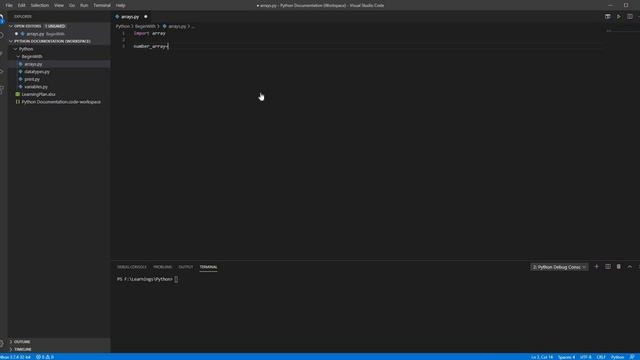Open the Edit menu
Screen dimensions: 640x360
[x=21, y=5]
